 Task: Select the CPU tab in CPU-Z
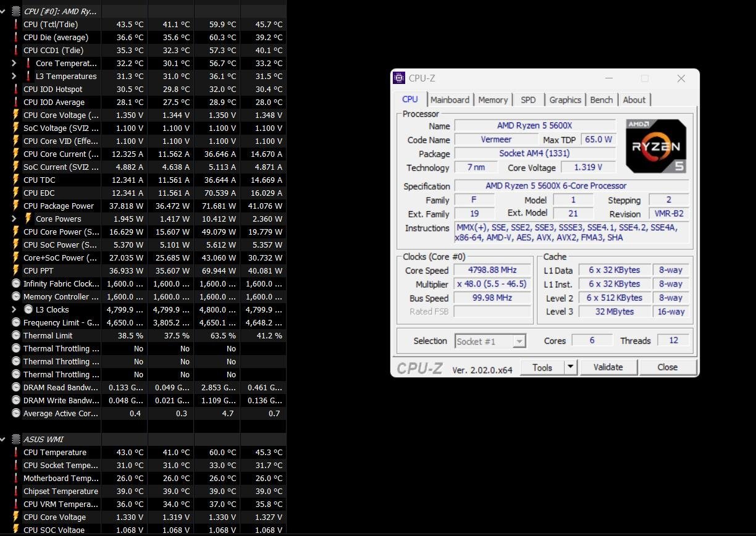[x=410, y=99]
